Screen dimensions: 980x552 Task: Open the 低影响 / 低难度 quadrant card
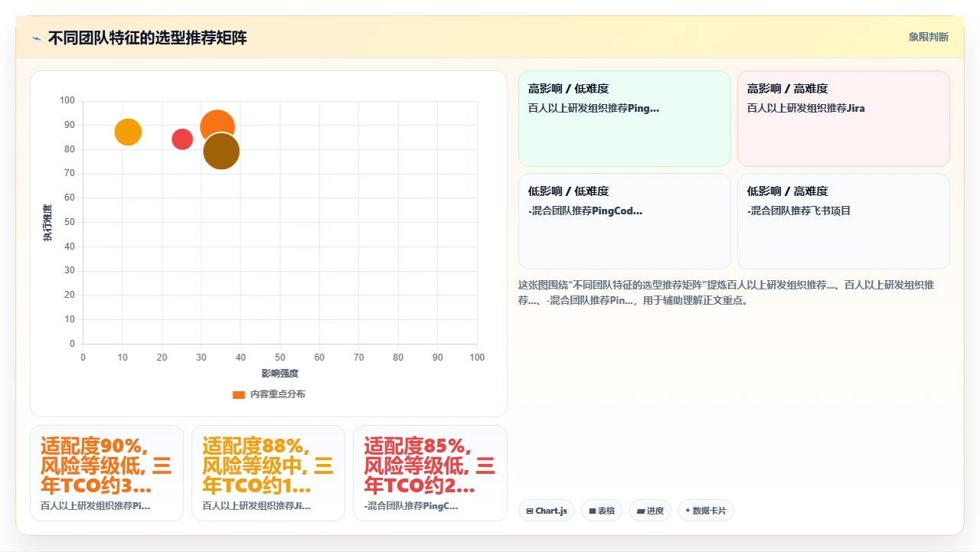pyautogui.click(x=625, y=221)
